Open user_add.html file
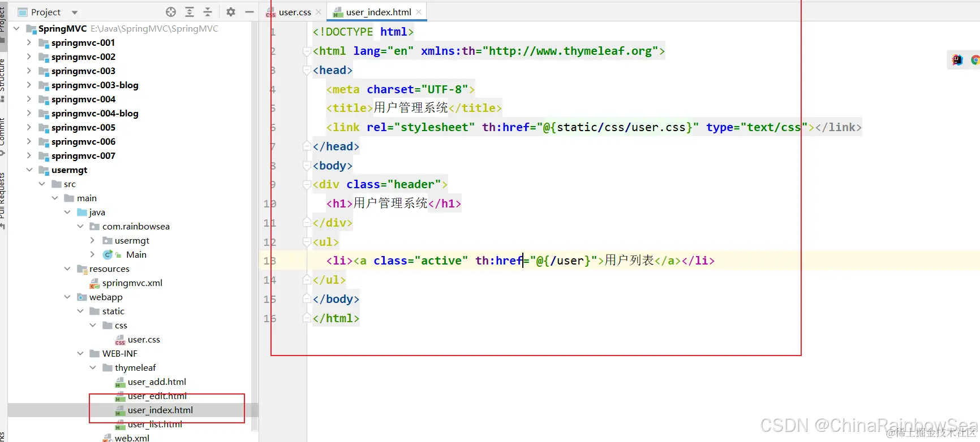The image size is (980, 442). [157, 382]
